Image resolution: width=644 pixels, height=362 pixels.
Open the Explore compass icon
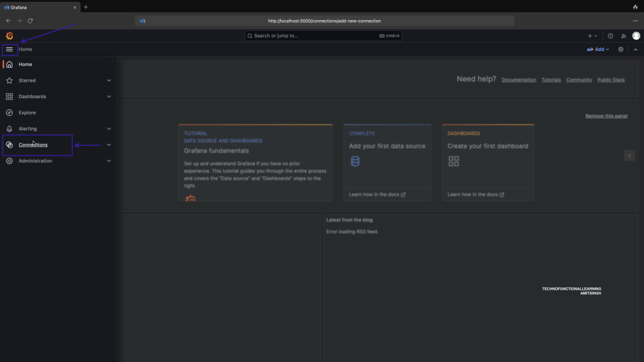(x=9, y=112)
